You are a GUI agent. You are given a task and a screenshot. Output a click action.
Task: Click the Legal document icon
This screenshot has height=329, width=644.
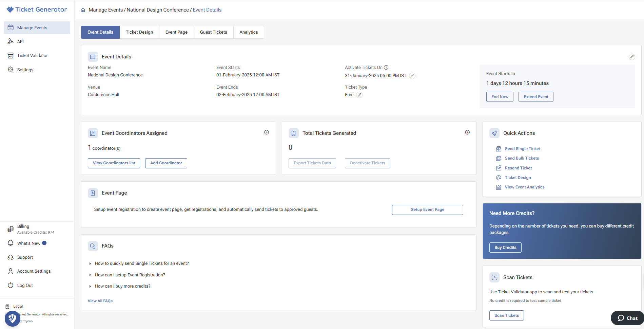coord(7,307)
